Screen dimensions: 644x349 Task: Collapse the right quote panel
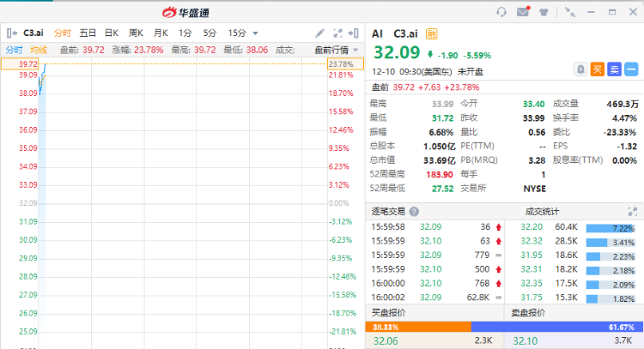356,33
